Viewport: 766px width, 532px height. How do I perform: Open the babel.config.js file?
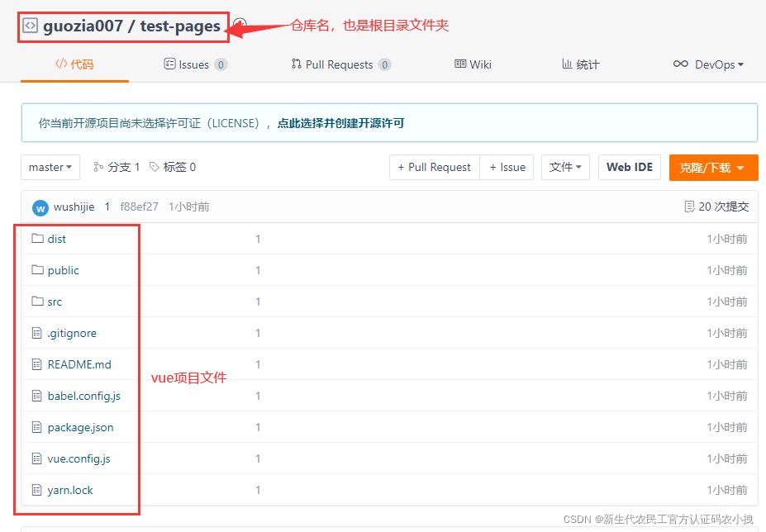84,397
